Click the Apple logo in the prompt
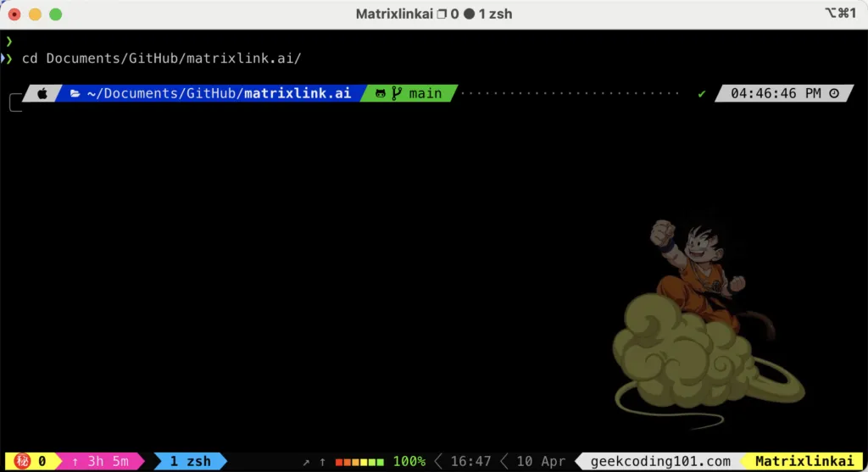 (42, 93)
